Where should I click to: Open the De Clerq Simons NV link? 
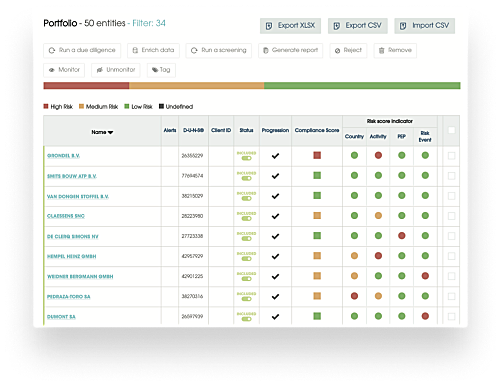(x=73, y=236)
